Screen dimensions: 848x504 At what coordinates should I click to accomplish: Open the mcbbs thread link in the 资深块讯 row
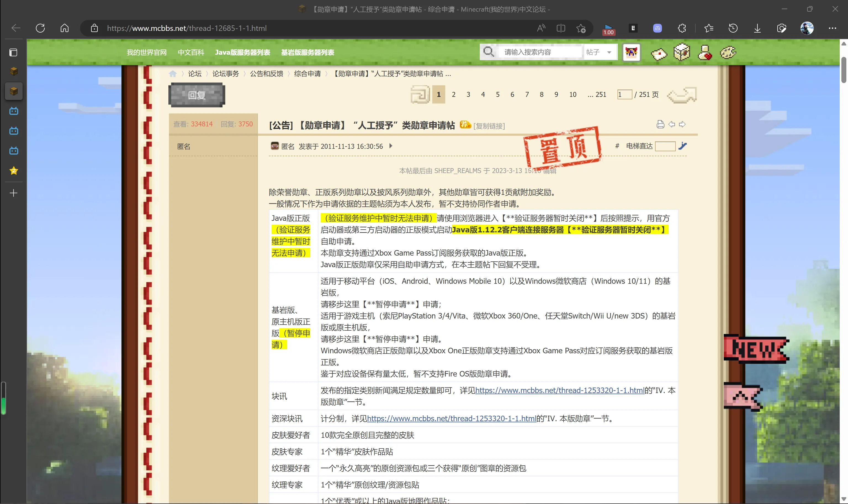(452, 419)
